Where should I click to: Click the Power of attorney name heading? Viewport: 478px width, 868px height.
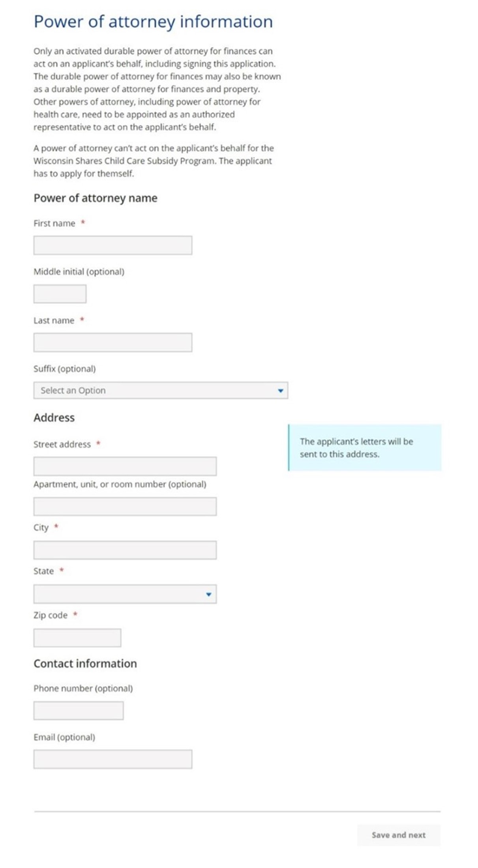pos(95,198)
